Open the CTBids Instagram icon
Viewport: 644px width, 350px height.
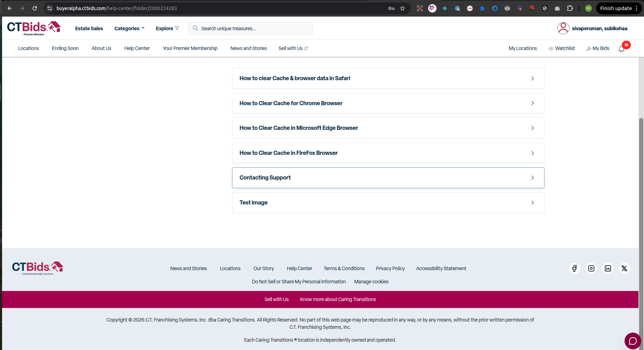click(591, 268)
